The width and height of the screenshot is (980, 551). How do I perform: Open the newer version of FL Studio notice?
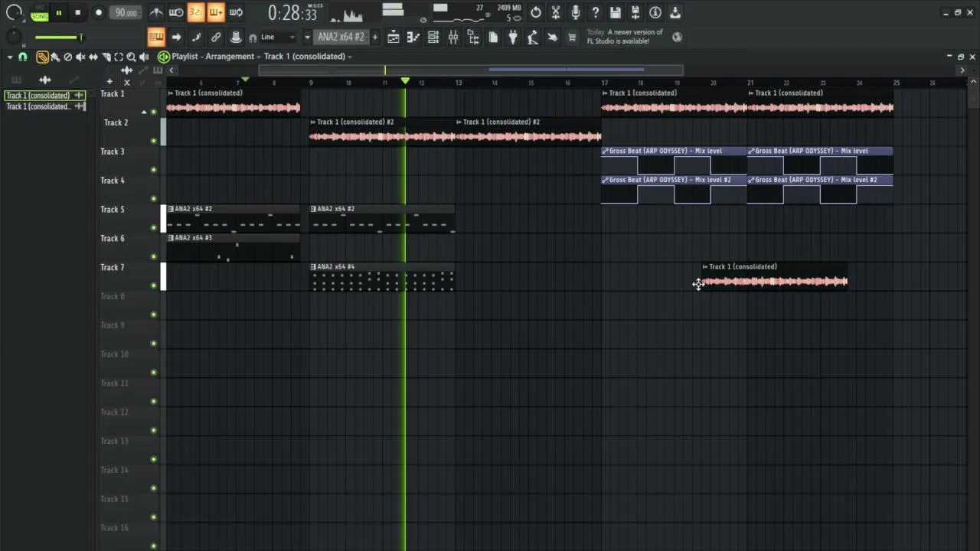625,37
